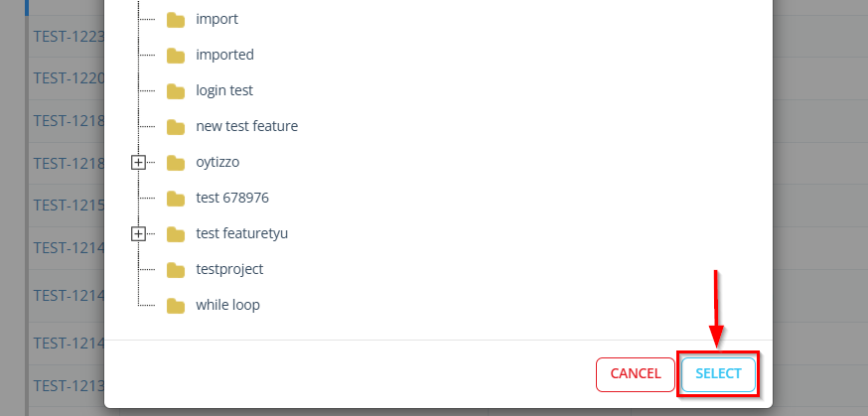
Task: Choose the while loop folder label
Action: click(x=227, y=305)
